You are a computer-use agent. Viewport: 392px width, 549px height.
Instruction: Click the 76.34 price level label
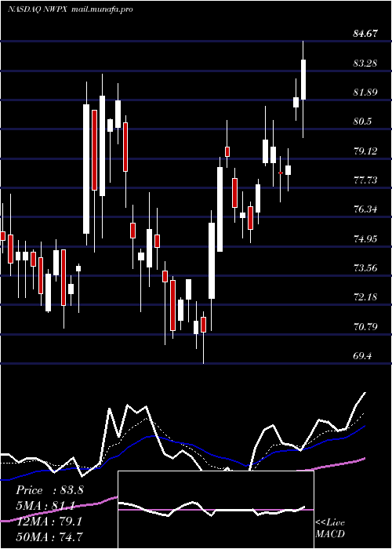[x=365, y=209]
